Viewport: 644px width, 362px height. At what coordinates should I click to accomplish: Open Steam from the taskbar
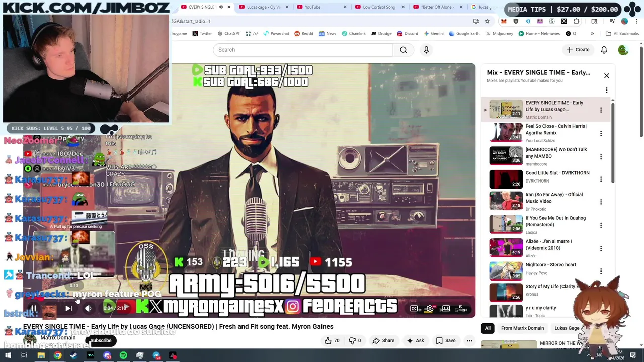pos(74,356)
